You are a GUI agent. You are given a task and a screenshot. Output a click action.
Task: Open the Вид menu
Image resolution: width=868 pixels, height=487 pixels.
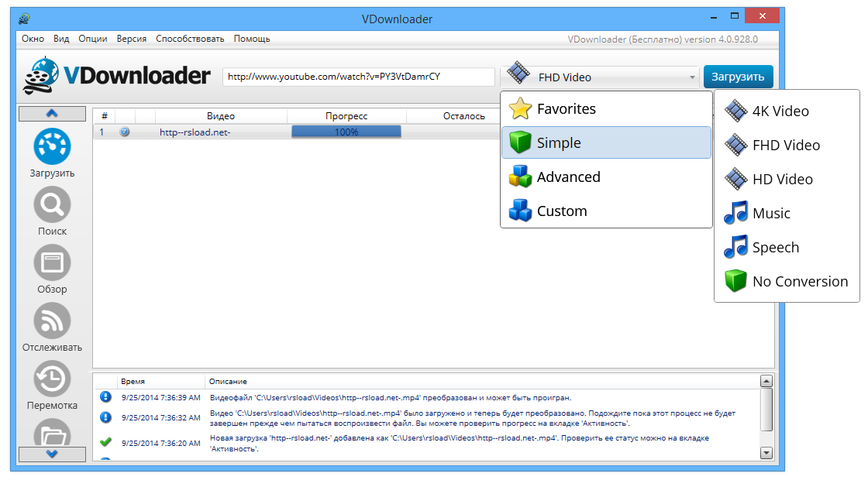coord(61,39)
